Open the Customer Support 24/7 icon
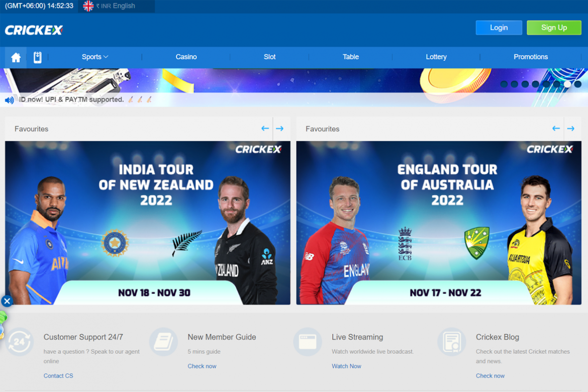588x392 pixels. tap(19, 342)
